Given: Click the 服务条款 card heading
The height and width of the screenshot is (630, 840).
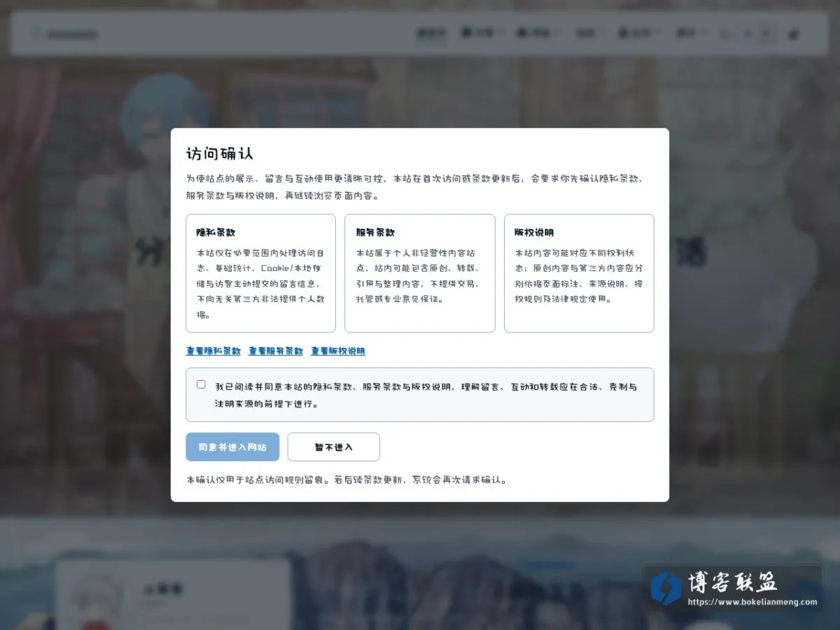Looking at the screenshot, I should click(x=376, y=232).
